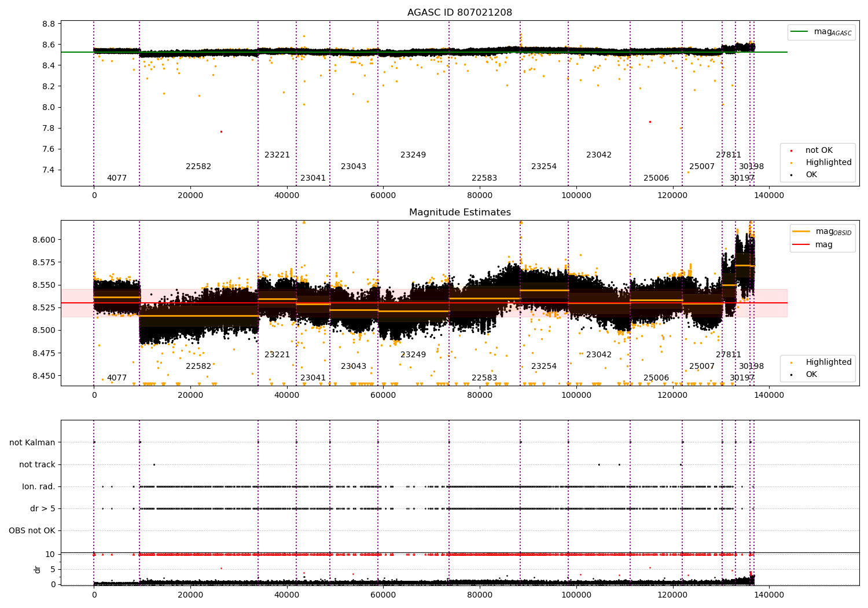Click the plot title AGASC ID 807021208

point(459,13)
